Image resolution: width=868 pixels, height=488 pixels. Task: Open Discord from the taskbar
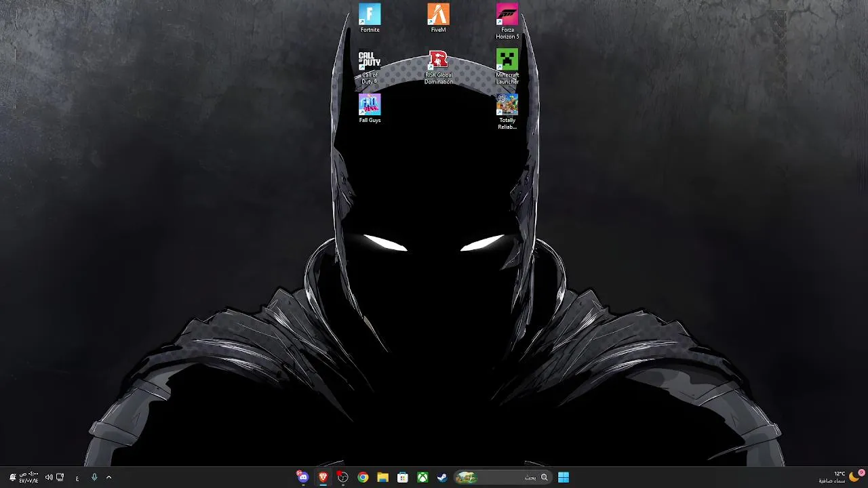click(302, 477)
